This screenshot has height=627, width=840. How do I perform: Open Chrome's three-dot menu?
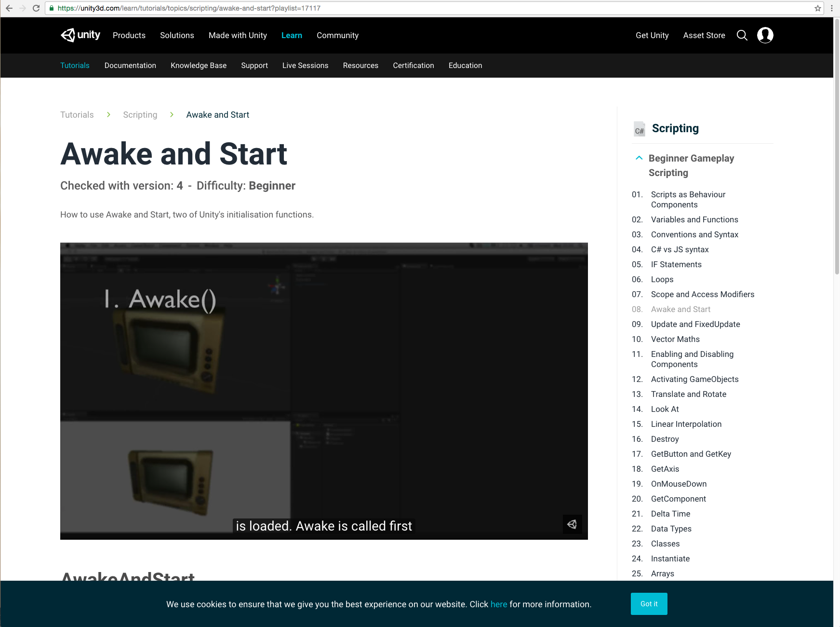832,8
